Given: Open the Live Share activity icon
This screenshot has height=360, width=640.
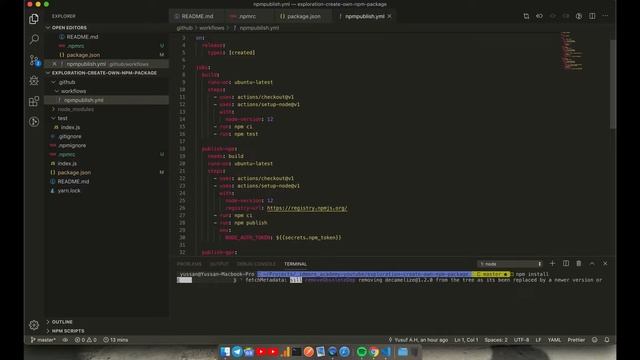Looking at the screenshot, I should coord(34,122).
